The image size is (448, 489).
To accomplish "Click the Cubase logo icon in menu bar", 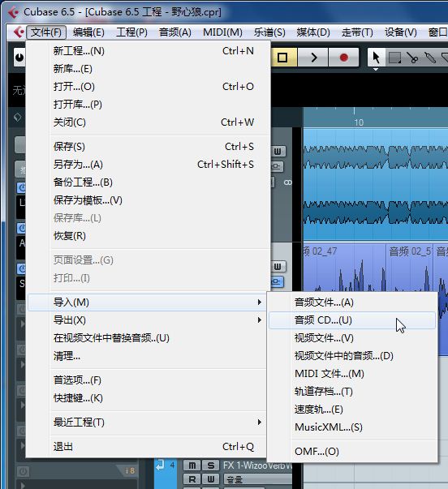I will tap(18, 32).
